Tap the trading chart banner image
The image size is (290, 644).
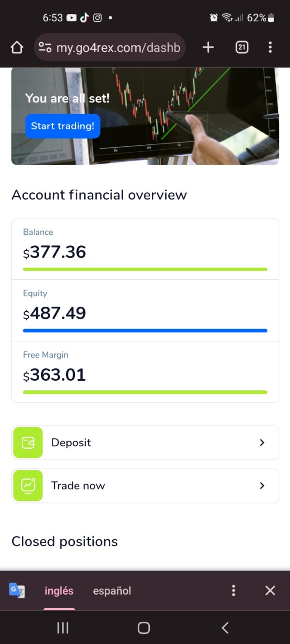193,116
